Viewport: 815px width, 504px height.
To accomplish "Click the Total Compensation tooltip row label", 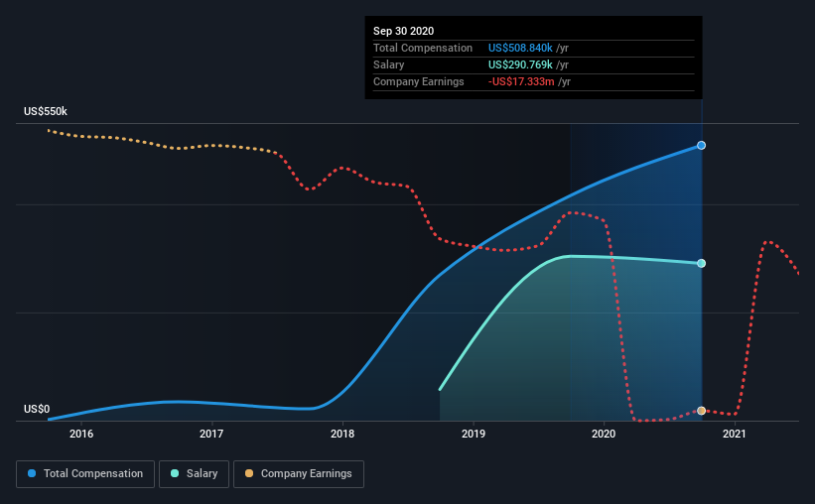I will pos(423,48).
